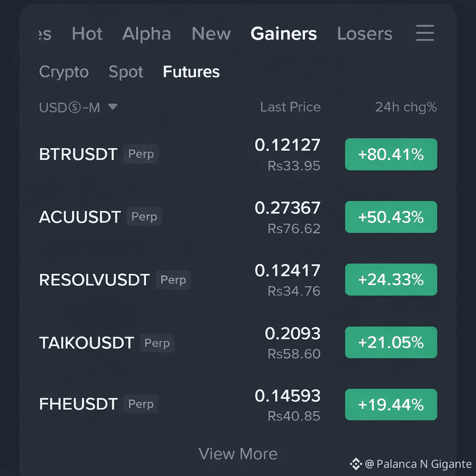
Task: Open the USDⓈ-M contract type dropdown
Action: (x=70, y=107)
